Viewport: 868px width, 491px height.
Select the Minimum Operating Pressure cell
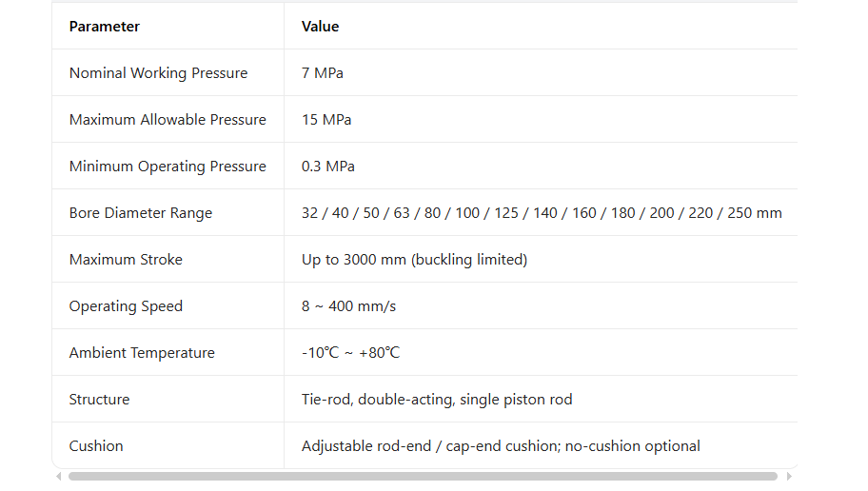[x=168, y=167]
